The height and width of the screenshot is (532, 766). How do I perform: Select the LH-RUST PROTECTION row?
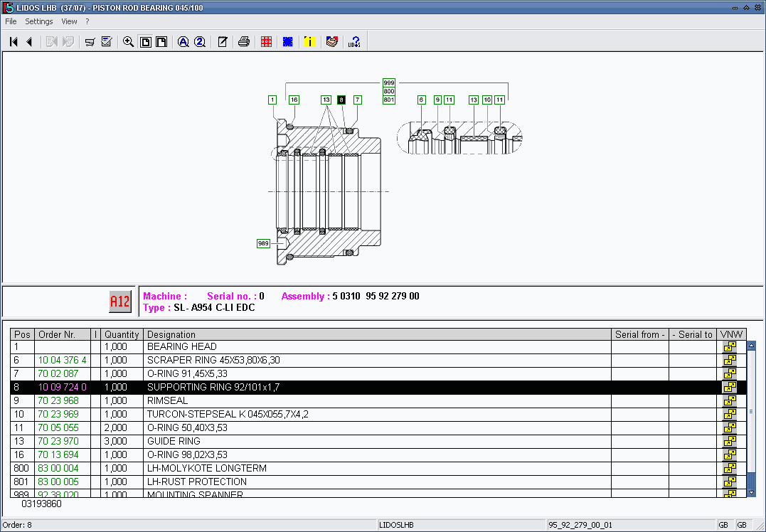tap(378, 482)
